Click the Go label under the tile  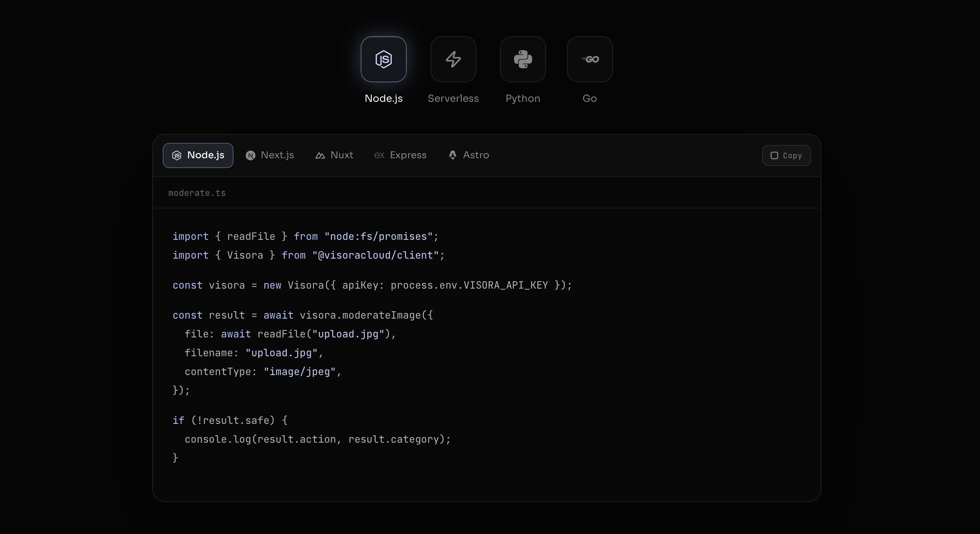pyautogui.click(x=590, y=98)
